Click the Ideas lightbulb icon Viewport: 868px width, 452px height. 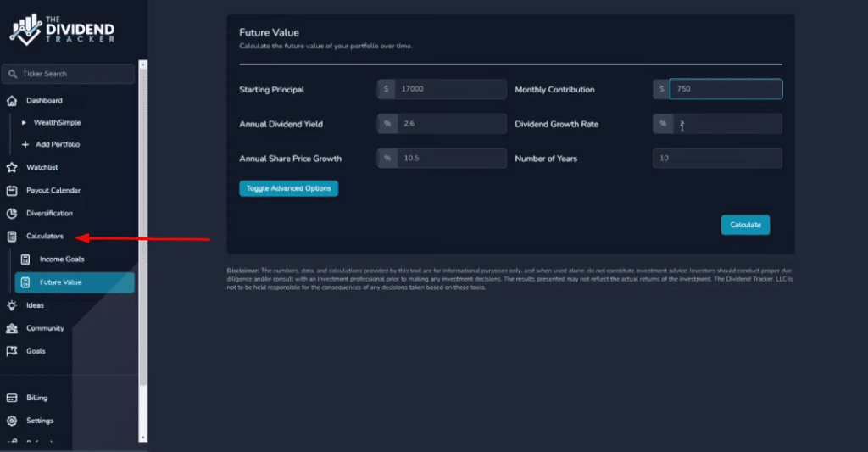(12, 305)
